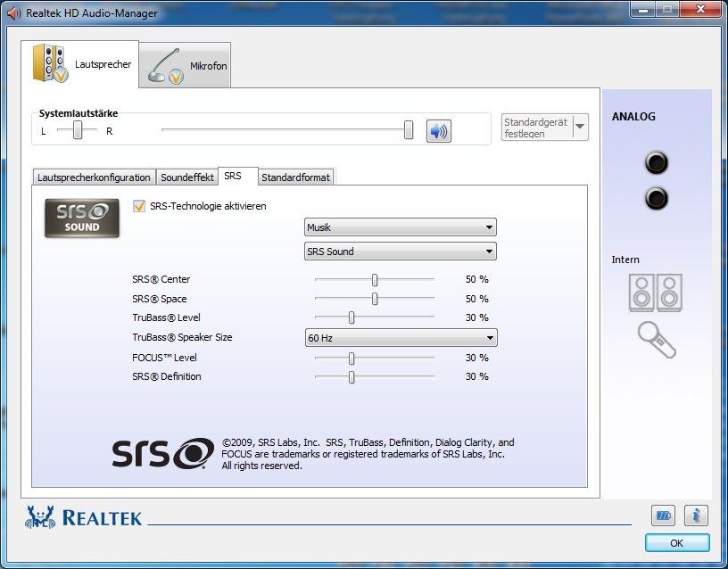The image size is (728, 569).
Task: Mute system volume with the speaker icon
Action: (438, 131)
